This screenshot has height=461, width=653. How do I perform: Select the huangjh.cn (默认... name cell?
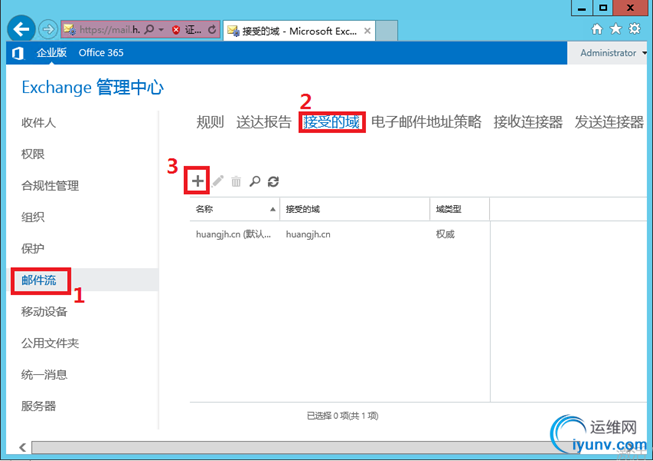coord(233,234)
